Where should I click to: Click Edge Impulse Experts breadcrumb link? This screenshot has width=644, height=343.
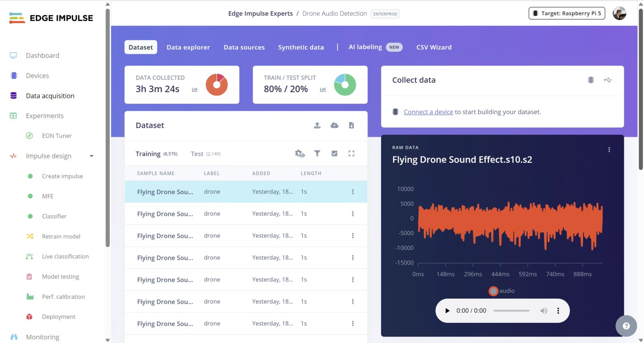coord(260,14)
